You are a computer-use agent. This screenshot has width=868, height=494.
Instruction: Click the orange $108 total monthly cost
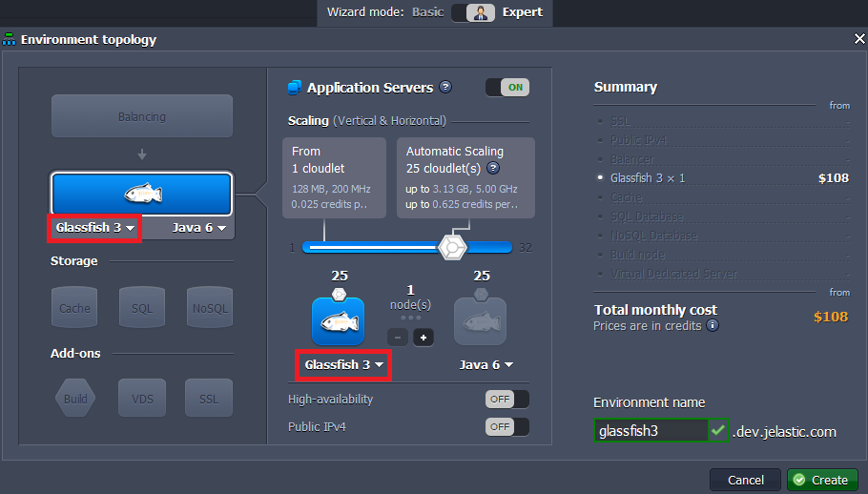pyautogui.click(x=831, y=317)
